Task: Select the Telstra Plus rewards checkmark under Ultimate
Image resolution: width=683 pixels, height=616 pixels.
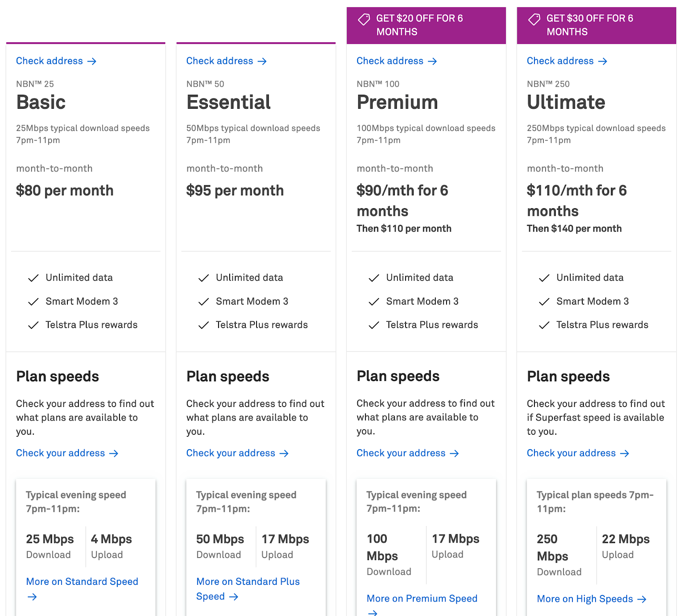Action: 544,325
